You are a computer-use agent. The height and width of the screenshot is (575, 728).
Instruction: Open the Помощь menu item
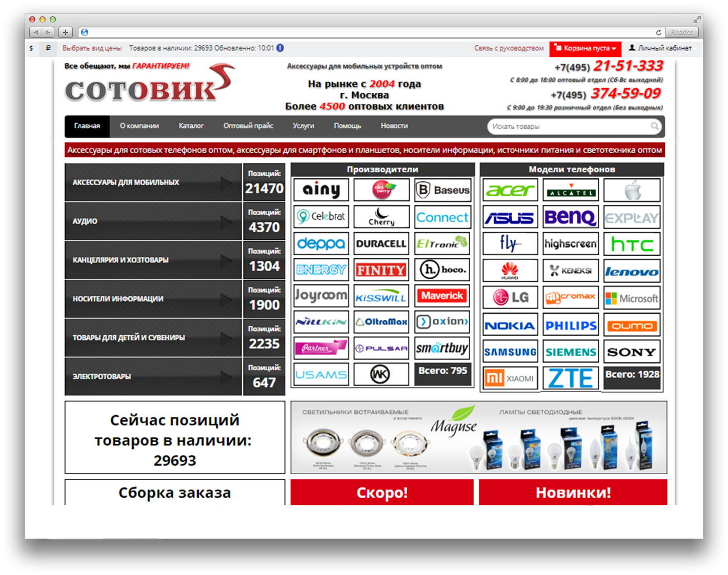pos(348,126)
